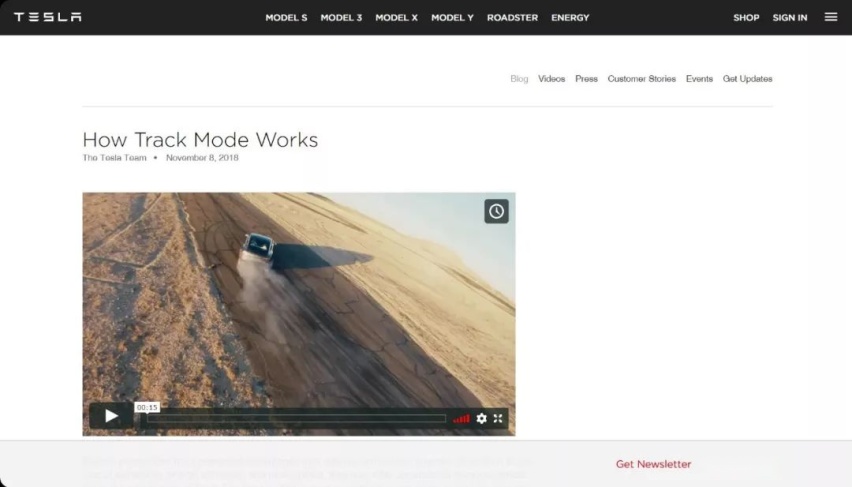Open video settings gear icon
Image resolution: width=852 pixels, height=487 pixels.
481,418
